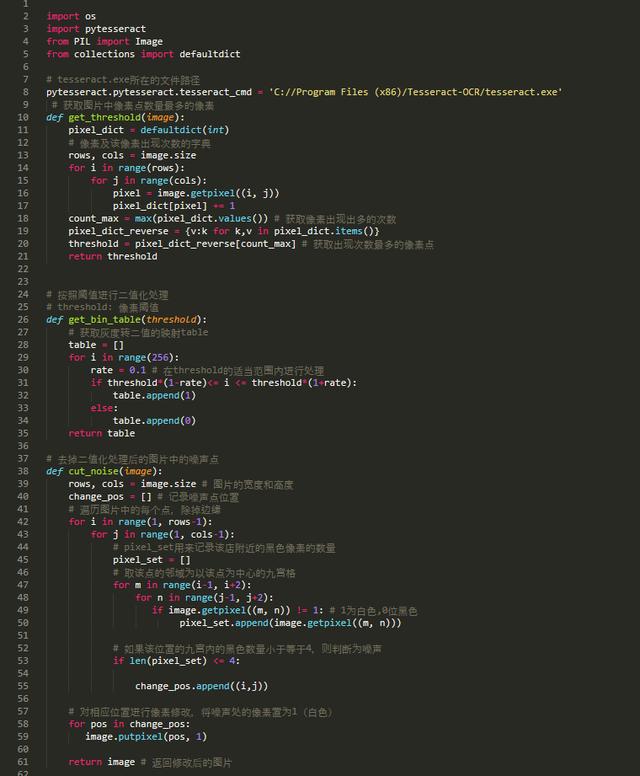This screenshot has height=776, width=640.
Task: Click the function name 'get_bin_table'
Action: pos(104,320)
